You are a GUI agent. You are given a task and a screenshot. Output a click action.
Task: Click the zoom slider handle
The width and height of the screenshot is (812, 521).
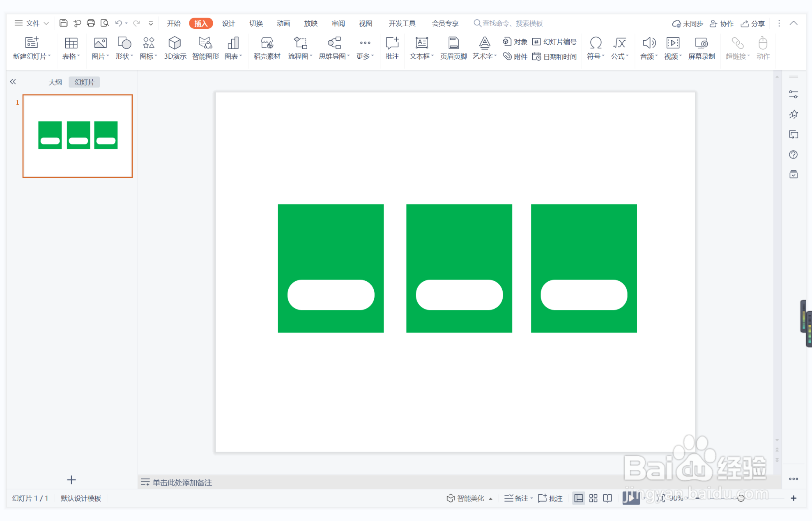(x=741, y=498)
